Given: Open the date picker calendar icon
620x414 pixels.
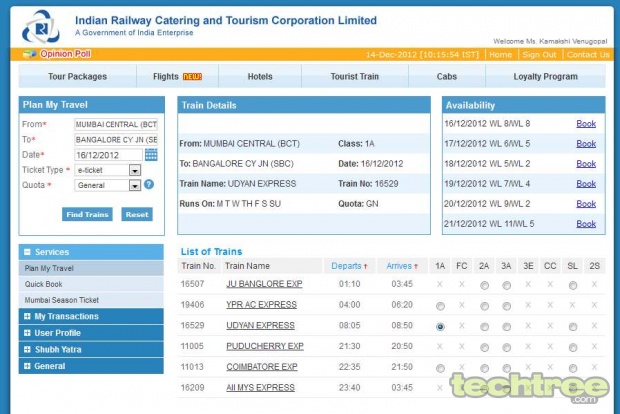Looking at the screenshot, I should click(151, 155).
